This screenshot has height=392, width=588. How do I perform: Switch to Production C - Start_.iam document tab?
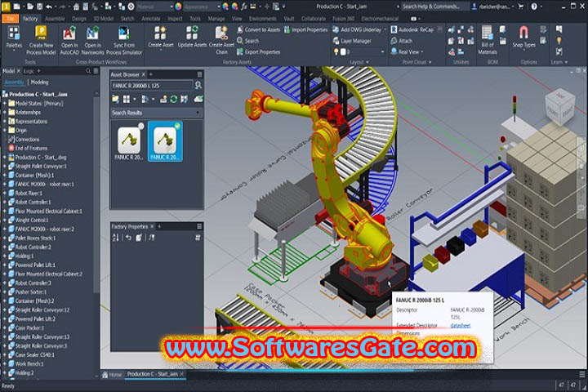coord(154,374)
